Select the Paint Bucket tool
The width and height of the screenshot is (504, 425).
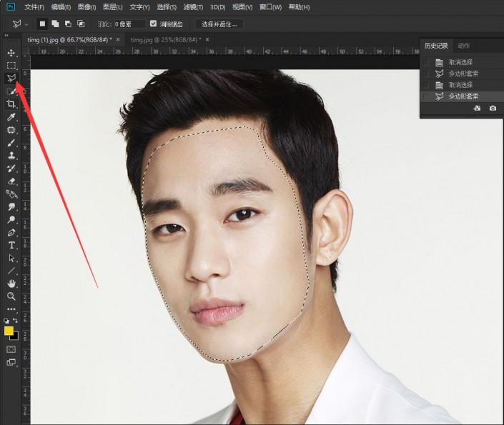click(11, 194)
